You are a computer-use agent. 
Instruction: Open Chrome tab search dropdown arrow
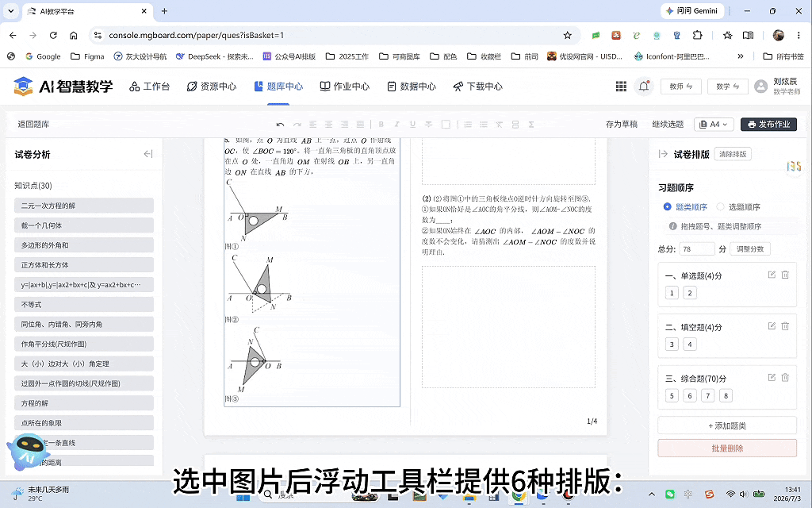[11, 11]
